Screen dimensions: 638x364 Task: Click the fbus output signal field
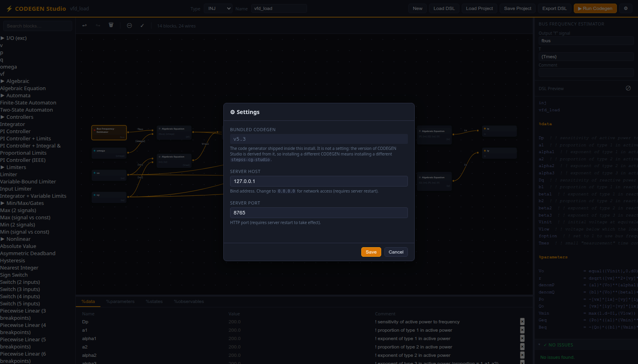pyautogui.click(x=586, y=41)
